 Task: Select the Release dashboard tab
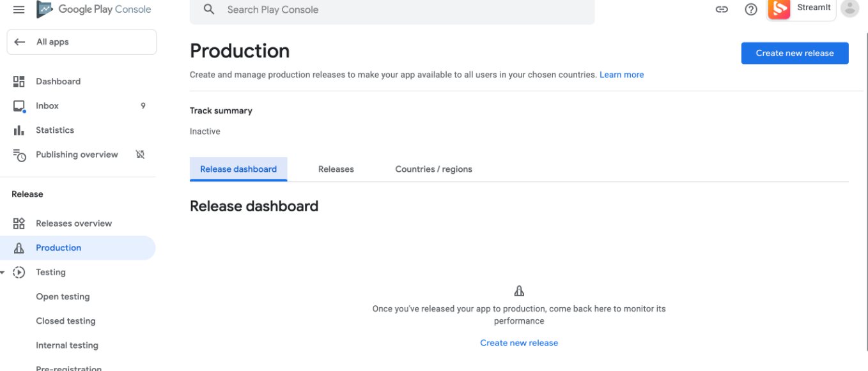pos(238,169)
